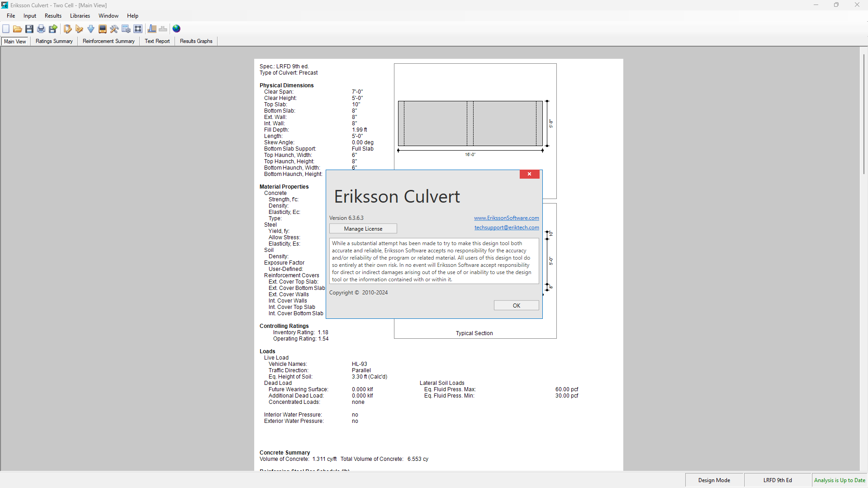
Task: Click the frame section view icon
Action: pos(138,29)
